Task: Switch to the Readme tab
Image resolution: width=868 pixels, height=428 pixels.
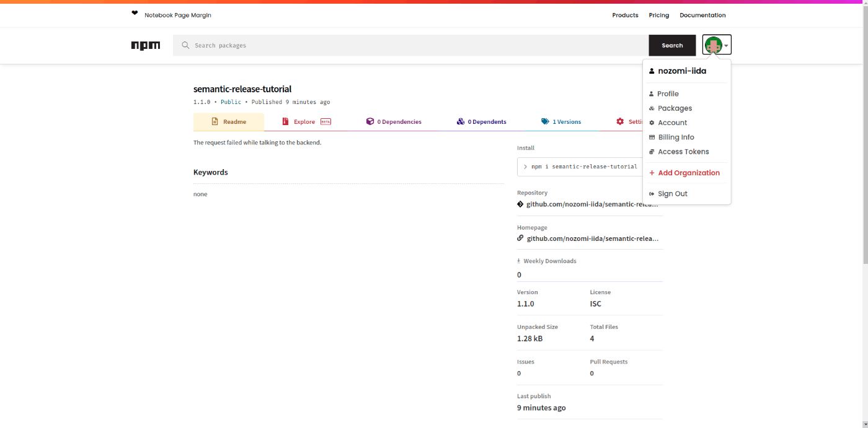Action: [x=229, y=122]
